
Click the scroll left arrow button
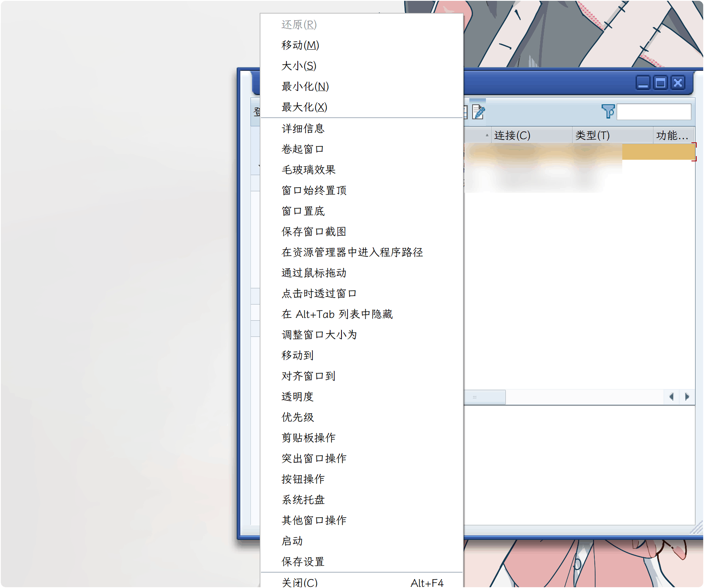tap(672, 397)
